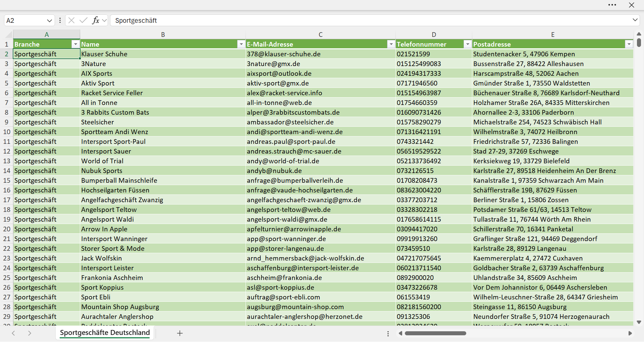Screen dimensions: 644x342
Task: Select the cell Bumperball Mainschleife
Action: click(163, 180)
